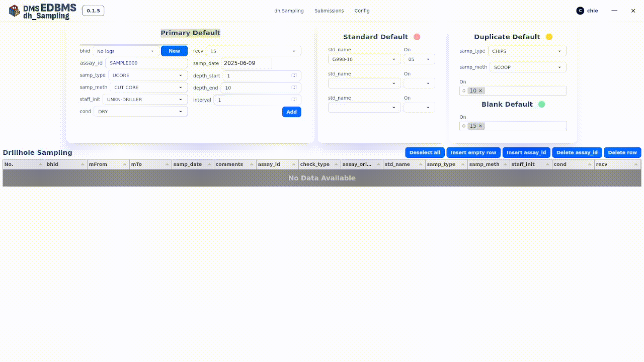
Task: Click the user avatar icon beside chie
Action: (x=580, y=11)
